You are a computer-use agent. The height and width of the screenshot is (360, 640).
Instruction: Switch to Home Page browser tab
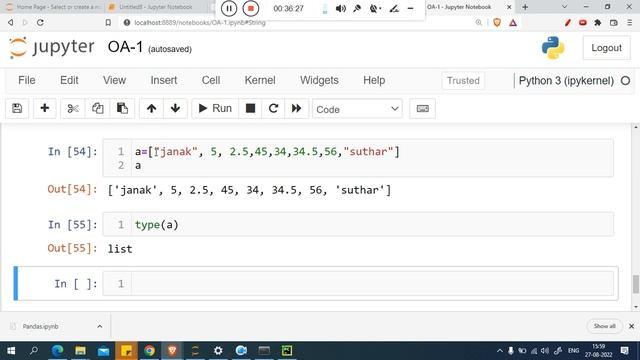[53, 7]
